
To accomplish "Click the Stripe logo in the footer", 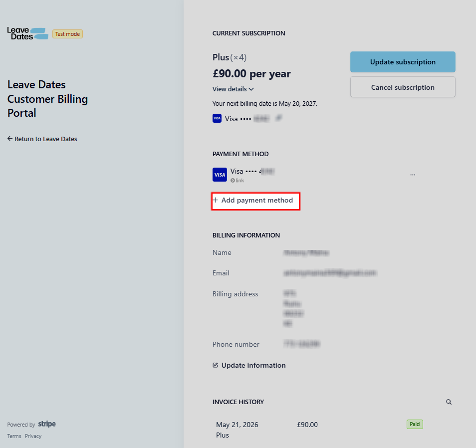I will [x=47, y=424].
